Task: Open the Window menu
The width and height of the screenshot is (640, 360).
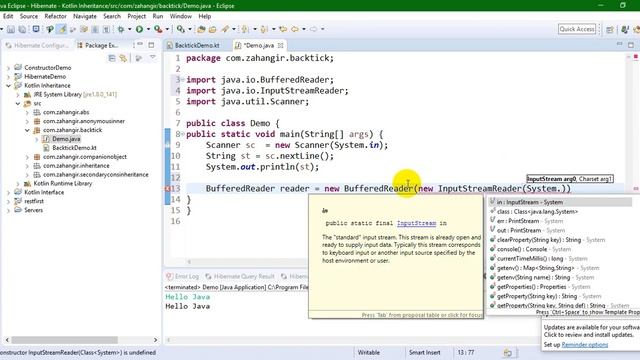Action: coord(180,16)
